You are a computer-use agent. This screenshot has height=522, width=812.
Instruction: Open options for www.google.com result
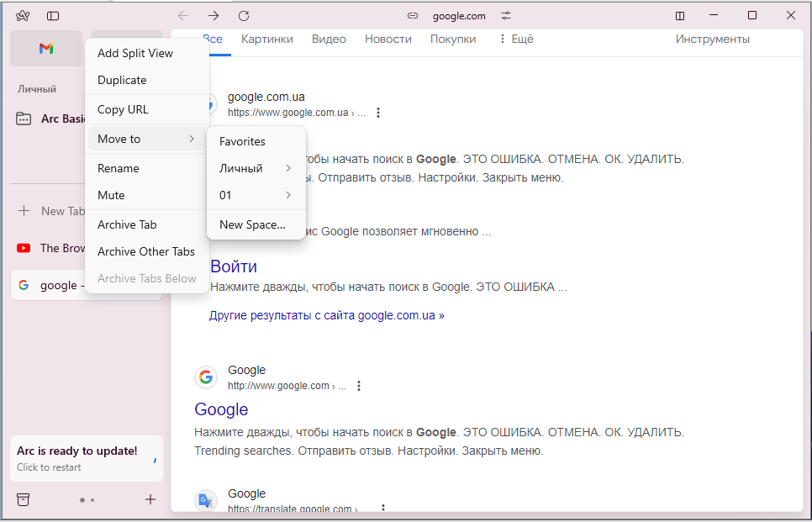click(x=359, y=386)
